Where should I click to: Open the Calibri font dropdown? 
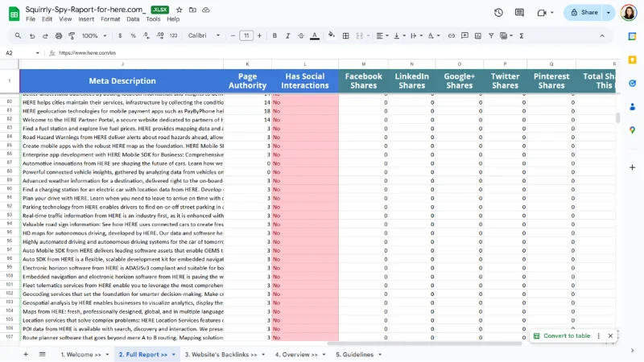pyautogui.click(x=206, y=35)
